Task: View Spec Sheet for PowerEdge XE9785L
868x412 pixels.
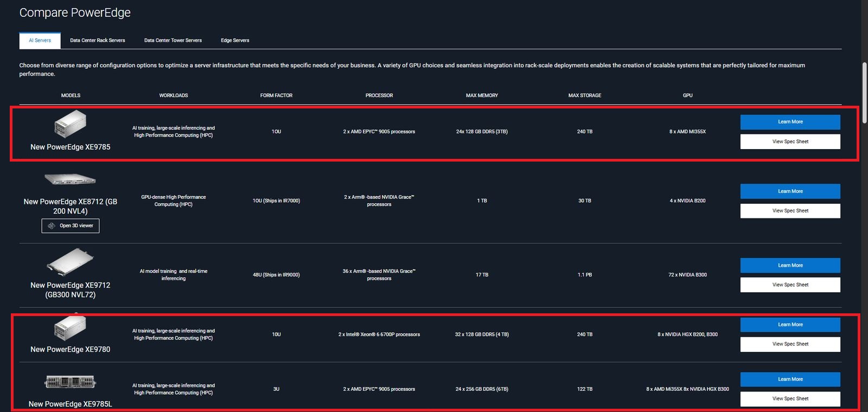Action: 790,399
